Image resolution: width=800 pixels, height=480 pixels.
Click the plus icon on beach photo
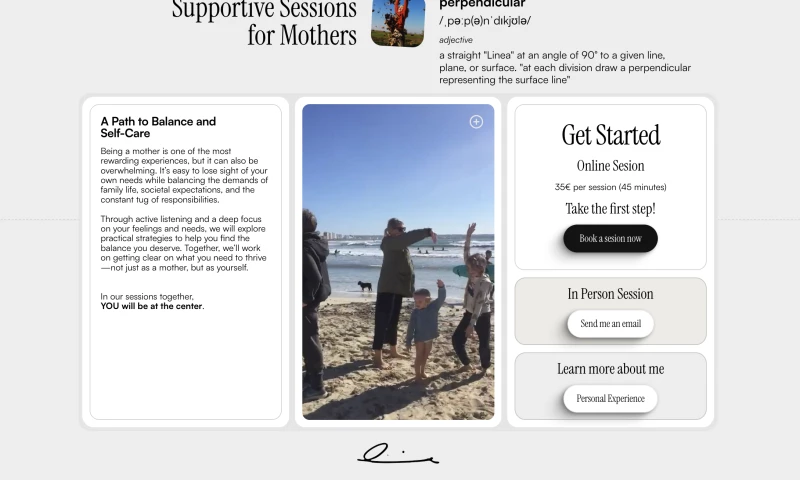pyautogui.click(x=476, y=121)
